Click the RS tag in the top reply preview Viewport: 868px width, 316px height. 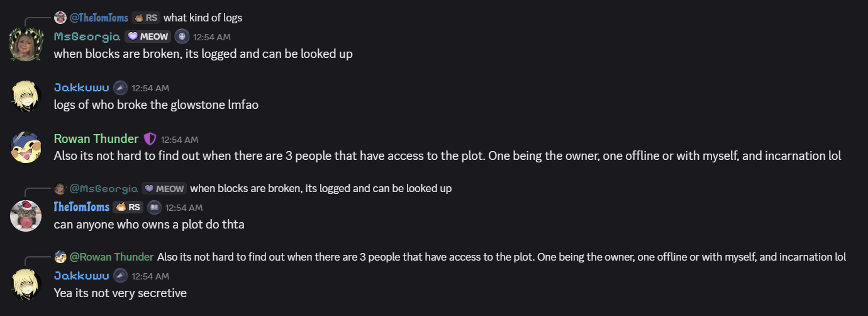(146, 18)
